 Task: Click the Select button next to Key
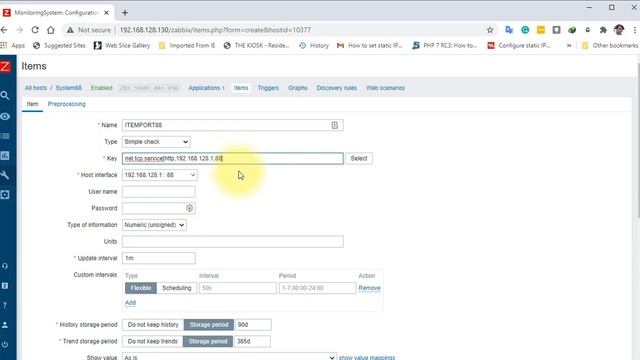359,158
